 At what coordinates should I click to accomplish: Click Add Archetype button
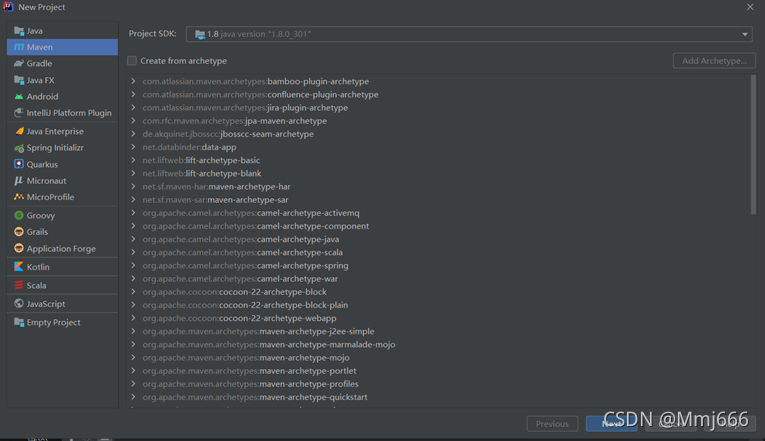point(714,61)
